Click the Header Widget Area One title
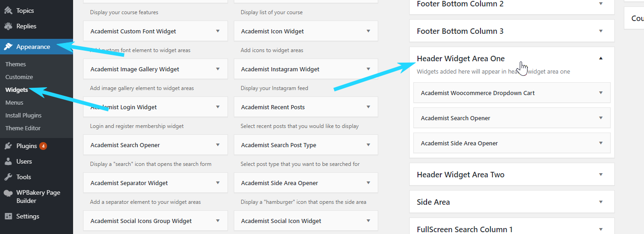Image resolution: width=644 pixels, height=234 pixels. [461, 58]
